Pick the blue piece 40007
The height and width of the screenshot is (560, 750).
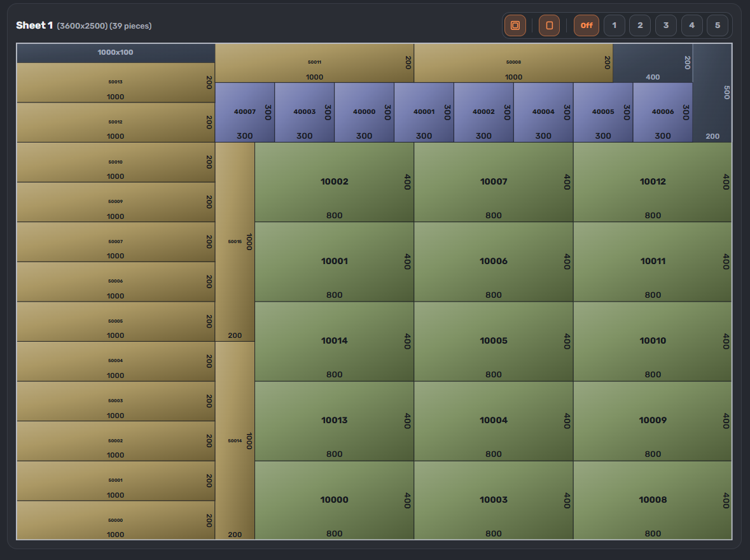pyautogui.click(x=244, y=112)
